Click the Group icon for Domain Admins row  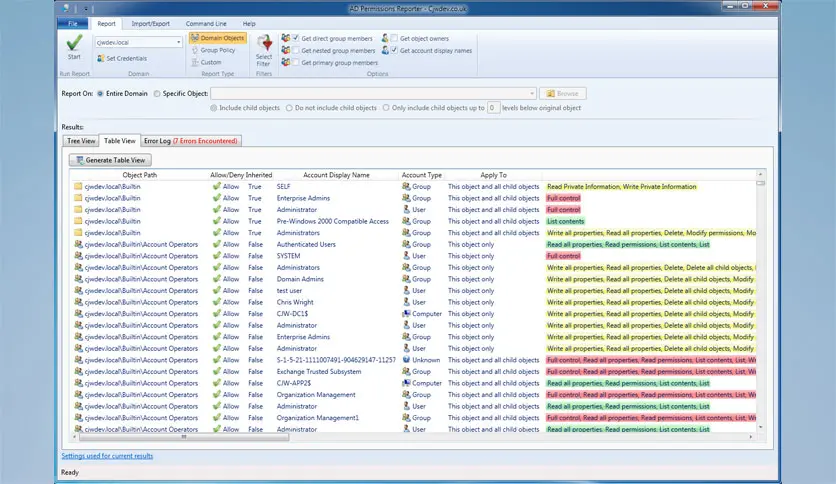coord(406,279)
